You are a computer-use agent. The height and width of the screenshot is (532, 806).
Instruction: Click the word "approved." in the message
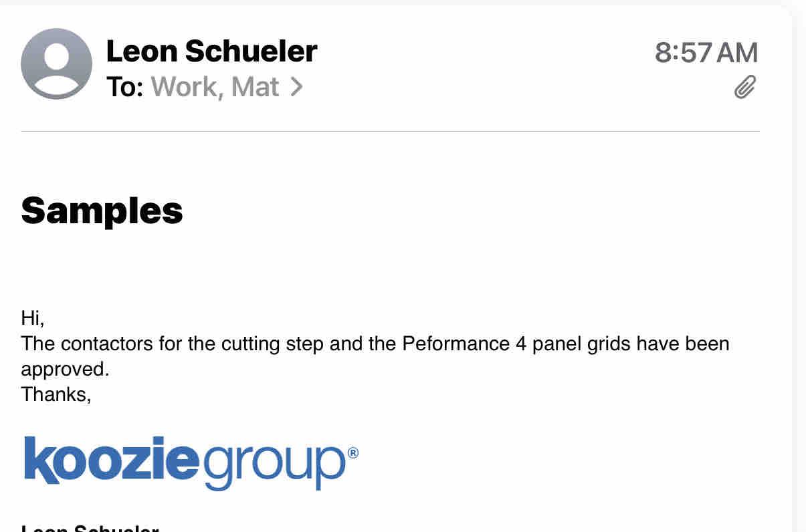65,369
